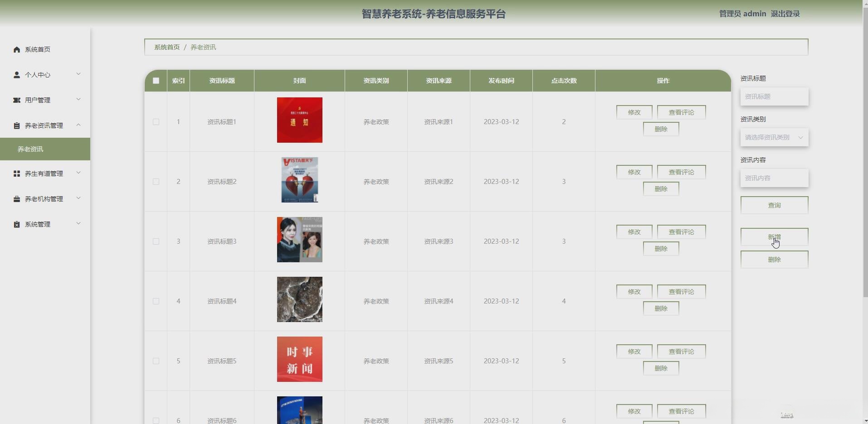Viewport: 868px width, 424px height.
Task: Click the home icon beside 系统首页
Action: (17, 49)
